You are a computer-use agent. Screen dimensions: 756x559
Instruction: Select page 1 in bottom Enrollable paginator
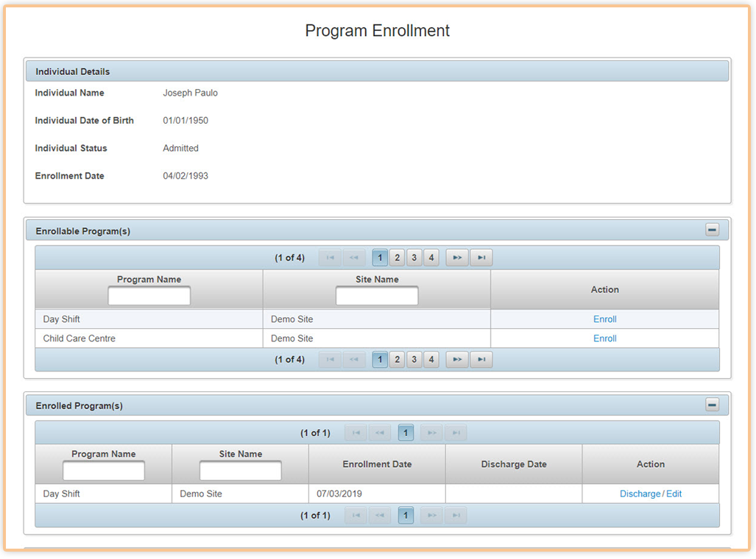[x=380, y=359]
